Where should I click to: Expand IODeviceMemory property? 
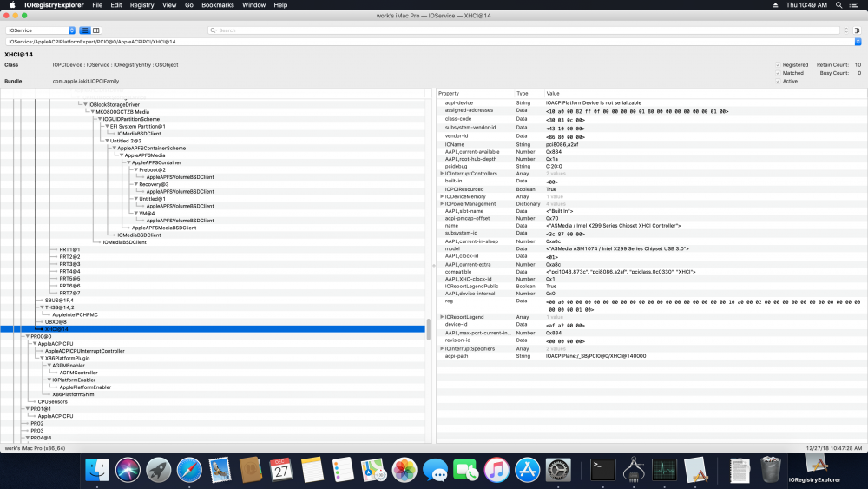[x=442, y=196]
